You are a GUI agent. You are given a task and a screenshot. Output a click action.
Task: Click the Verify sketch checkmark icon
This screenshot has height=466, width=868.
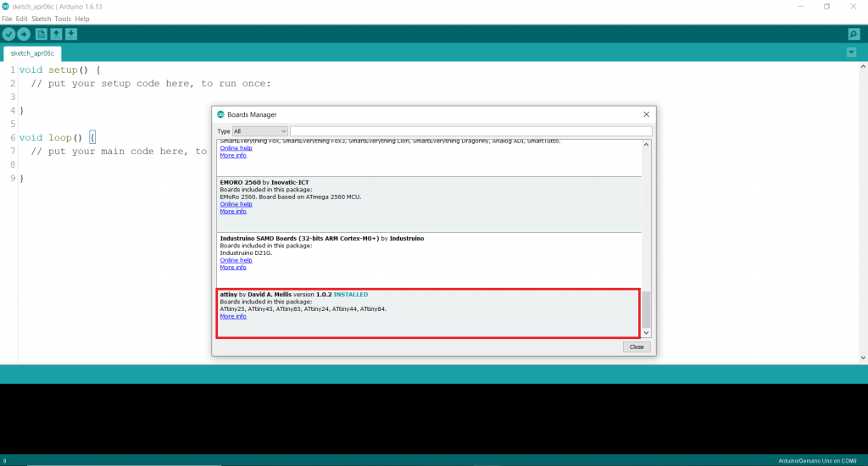click(8, 34)
